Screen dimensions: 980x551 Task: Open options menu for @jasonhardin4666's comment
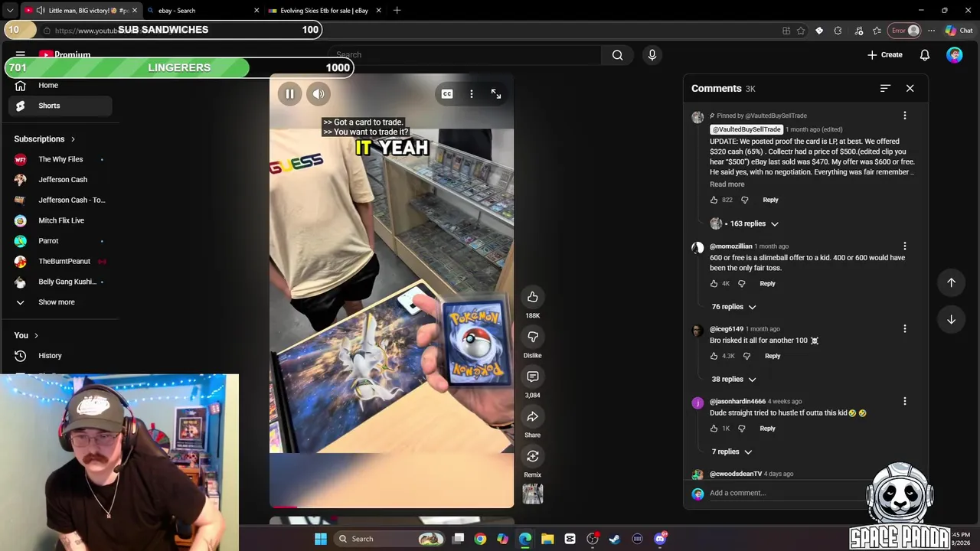tap(904, 401)
